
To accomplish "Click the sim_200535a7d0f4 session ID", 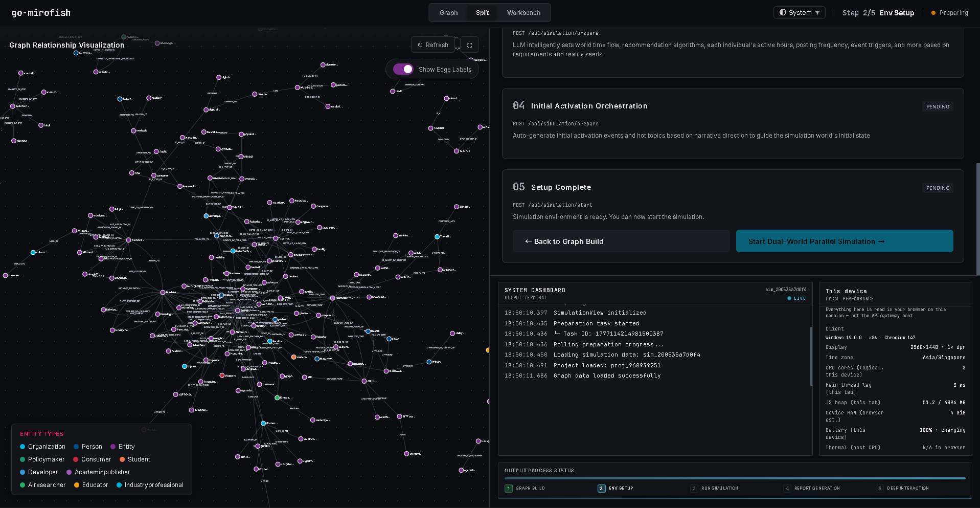I will pyautogui.click(x=785, y=290).
